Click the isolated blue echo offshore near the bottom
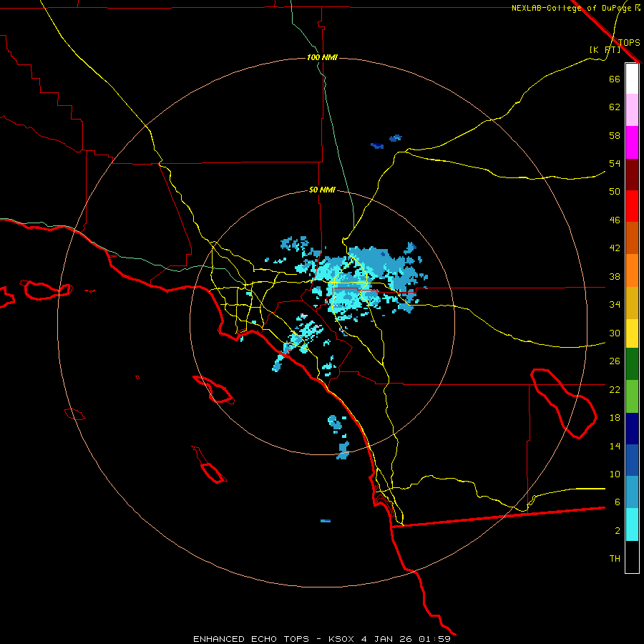The width and height of the screenshot is (644, 644). 326,521
